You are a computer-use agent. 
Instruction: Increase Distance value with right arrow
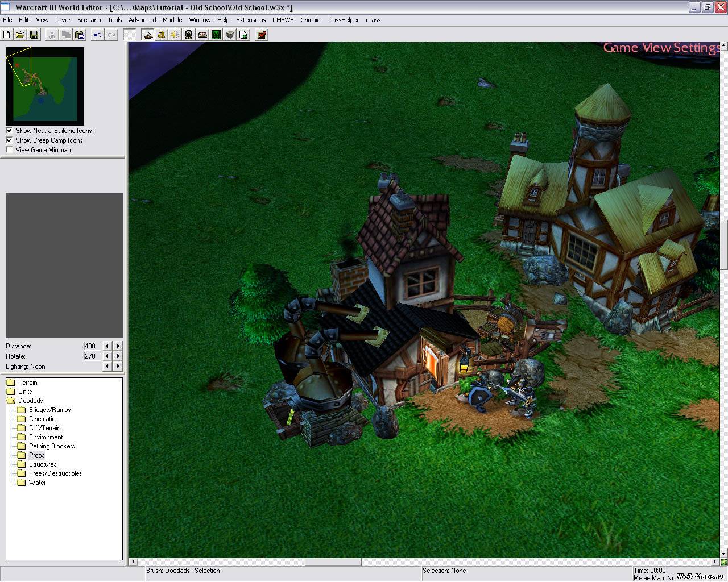118,346
